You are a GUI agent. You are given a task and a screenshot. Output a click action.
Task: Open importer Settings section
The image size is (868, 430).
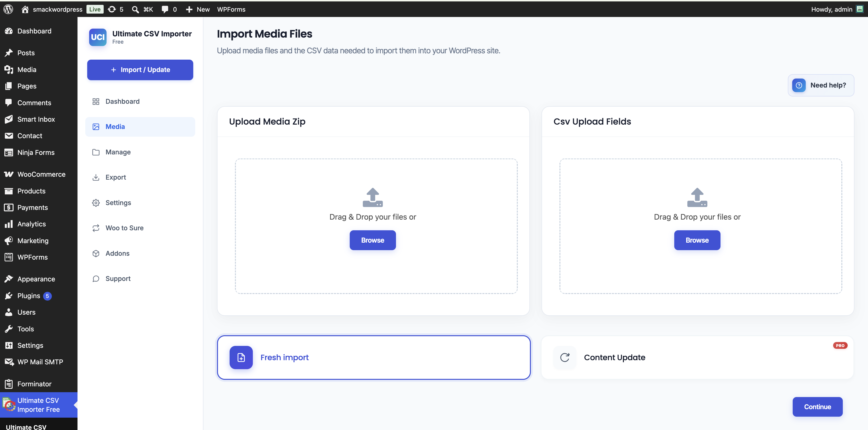[140, 203]
